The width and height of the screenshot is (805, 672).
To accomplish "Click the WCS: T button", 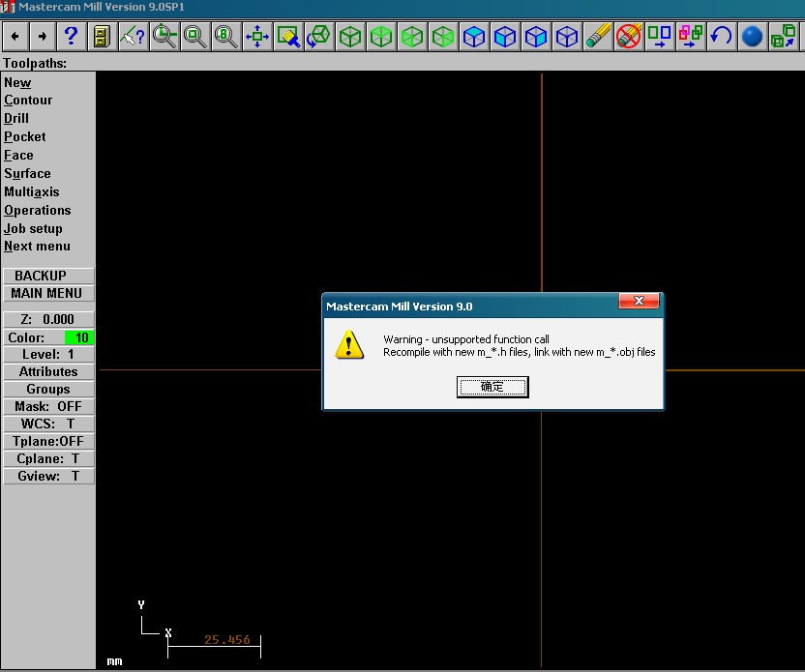I will click(x=48, y=424).
